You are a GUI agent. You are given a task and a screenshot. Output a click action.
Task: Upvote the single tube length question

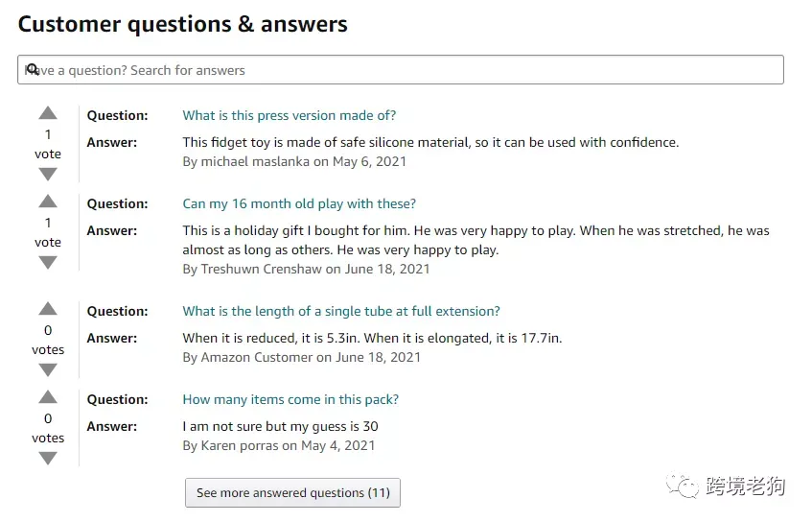(x=48, y=309)
